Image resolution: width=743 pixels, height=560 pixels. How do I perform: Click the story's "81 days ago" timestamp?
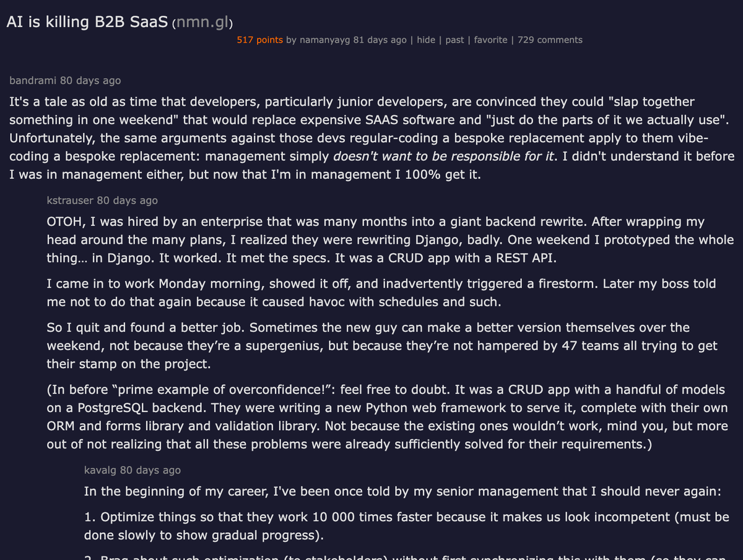380,40
